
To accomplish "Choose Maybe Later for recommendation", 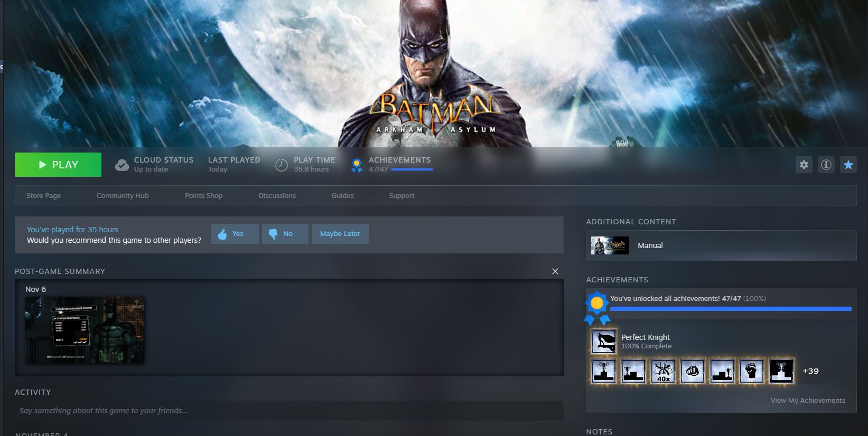I will click(340, 234).
